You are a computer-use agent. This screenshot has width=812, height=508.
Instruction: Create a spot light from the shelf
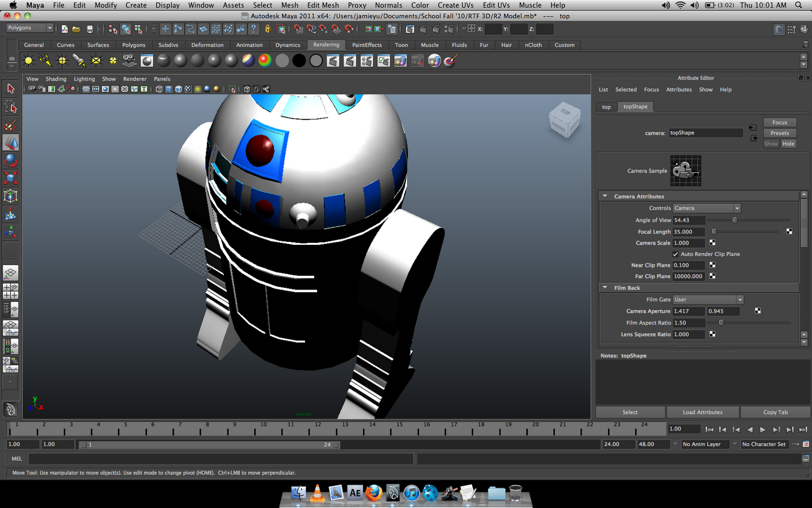pos(79,61)
